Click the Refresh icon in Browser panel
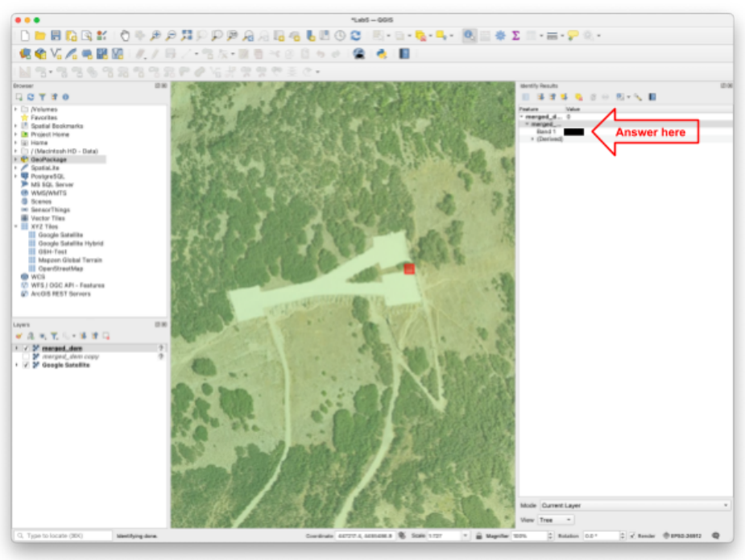This screenshot has height=560, width=745. [31, 97]
